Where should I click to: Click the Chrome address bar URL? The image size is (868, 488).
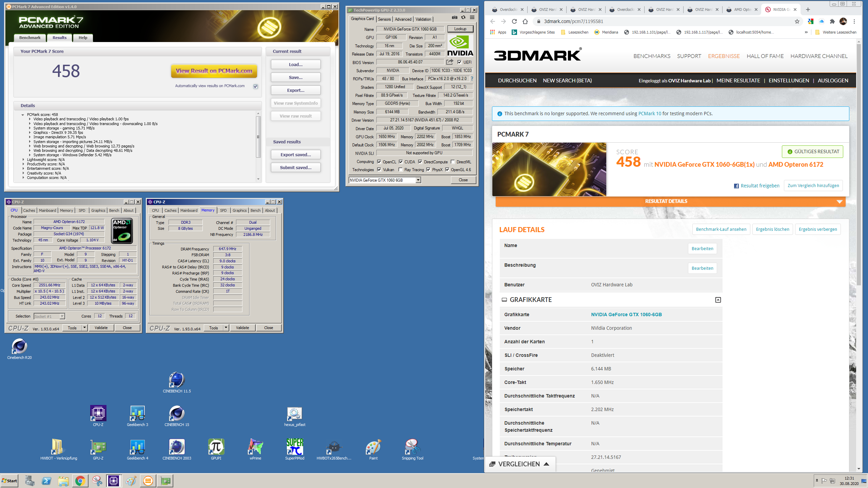coord(573,21)
